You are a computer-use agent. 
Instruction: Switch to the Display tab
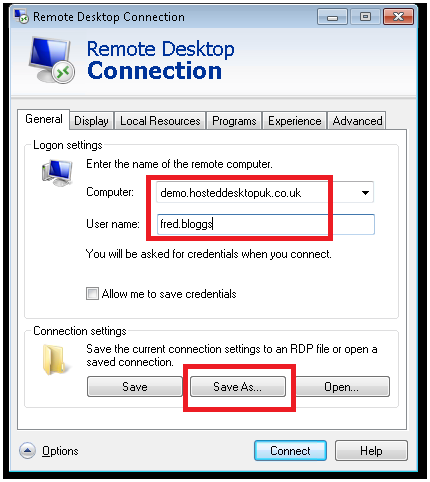[91, 121]
